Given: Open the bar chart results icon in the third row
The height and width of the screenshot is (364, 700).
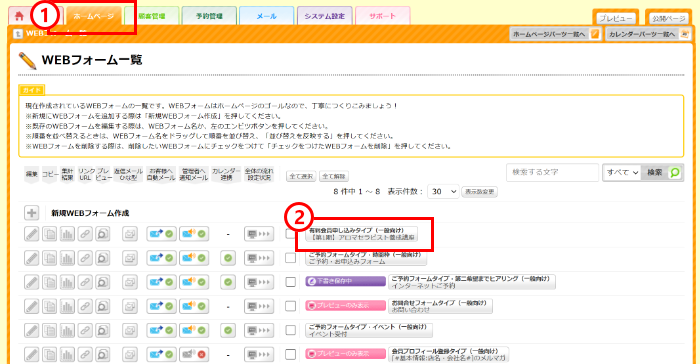Looking at the screenshot, I should click(x=67, y=282).
